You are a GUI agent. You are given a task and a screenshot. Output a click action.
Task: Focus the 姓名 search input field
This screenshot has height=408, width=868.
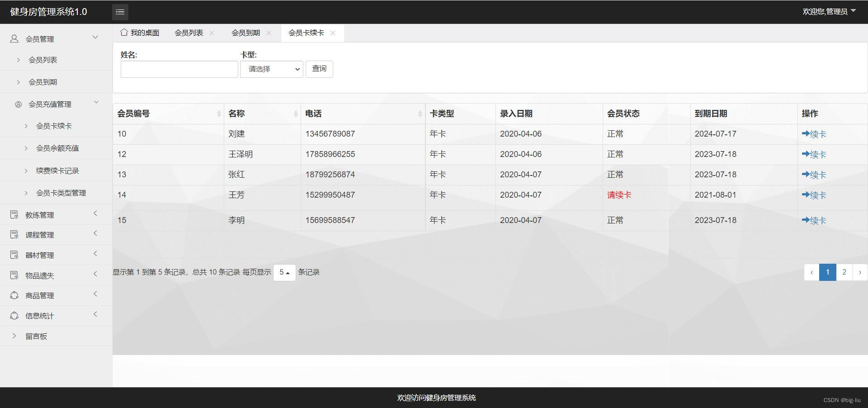(x=179, y=69)
